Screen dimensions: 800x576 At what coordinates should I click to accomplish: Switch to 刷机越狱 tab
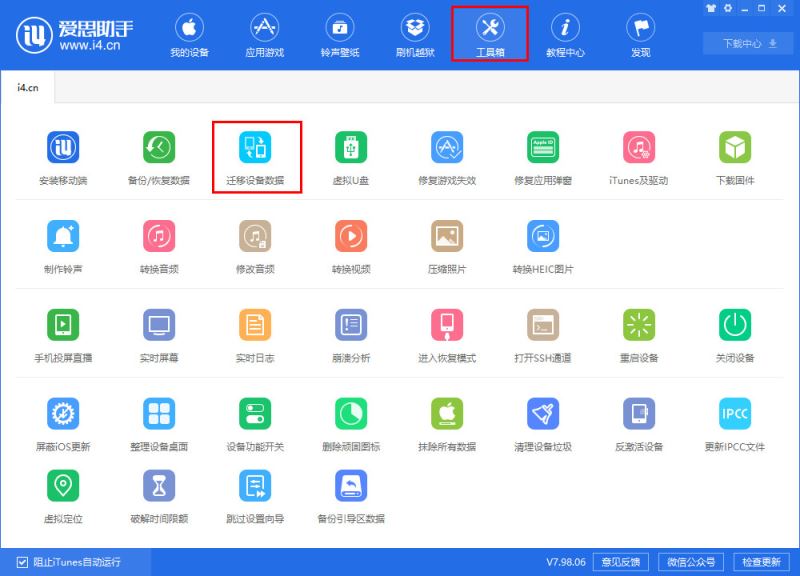pos(415,35)
